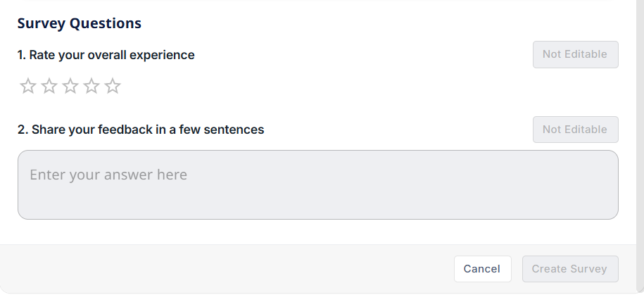
Task: Click the Create Survey button
Action: [569, 269]
